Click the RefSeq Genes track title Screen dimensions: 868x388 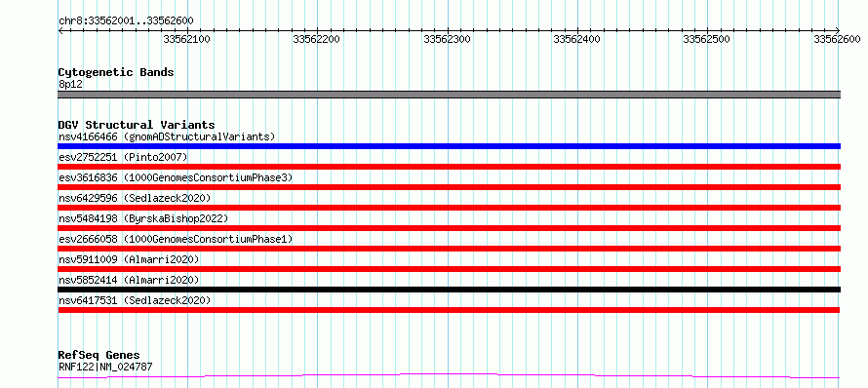click(99, 355)
